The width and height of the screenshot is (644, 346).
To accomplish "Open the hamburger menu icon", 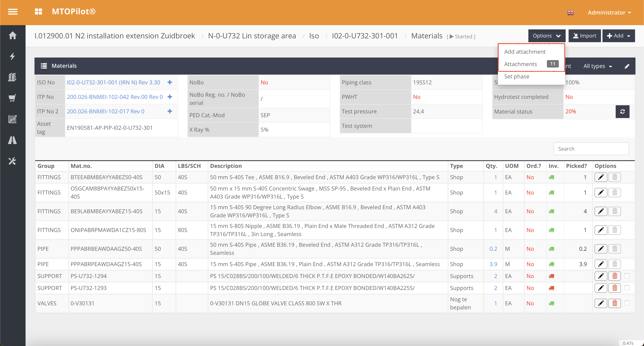I will point(13,12).
